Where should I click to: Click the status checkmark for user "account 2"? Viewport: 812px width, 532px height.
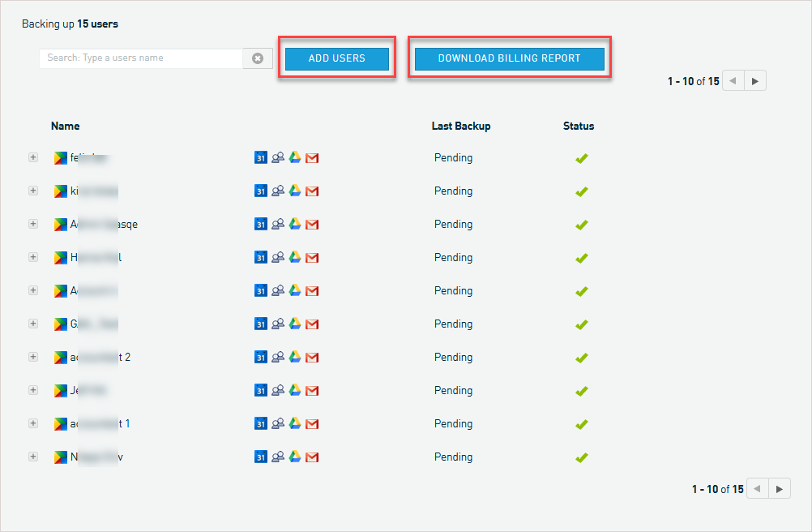(x=581, y=357)
